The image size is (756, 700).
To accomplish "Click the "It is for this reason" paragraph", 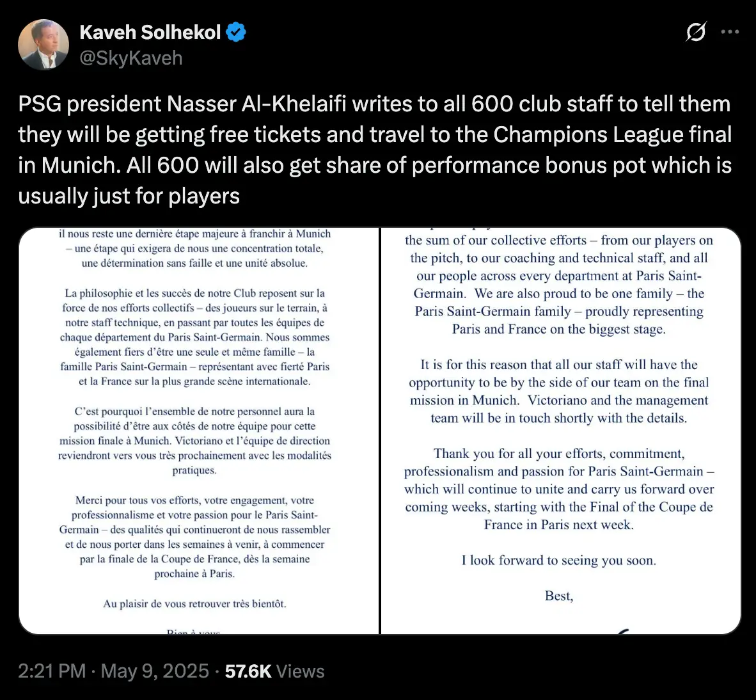I will point(559,391).
